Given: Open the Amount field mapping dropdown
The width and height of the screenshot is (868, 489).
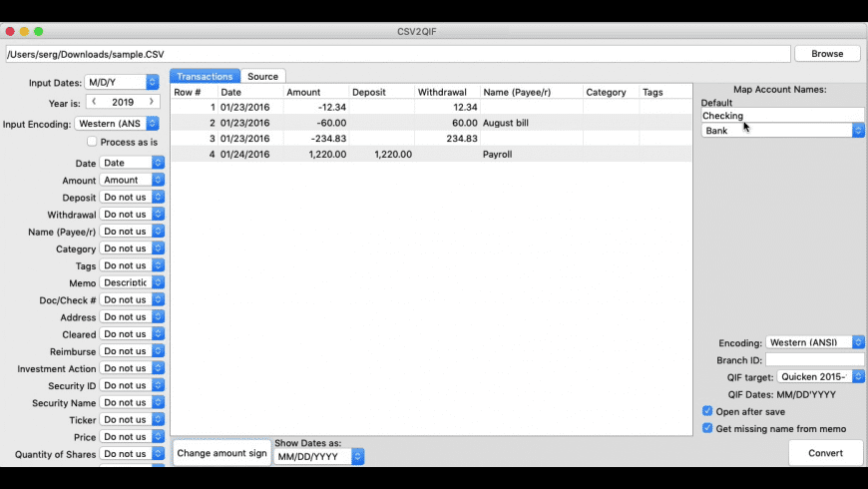Looking at the screenshot, I should point(132,180).
